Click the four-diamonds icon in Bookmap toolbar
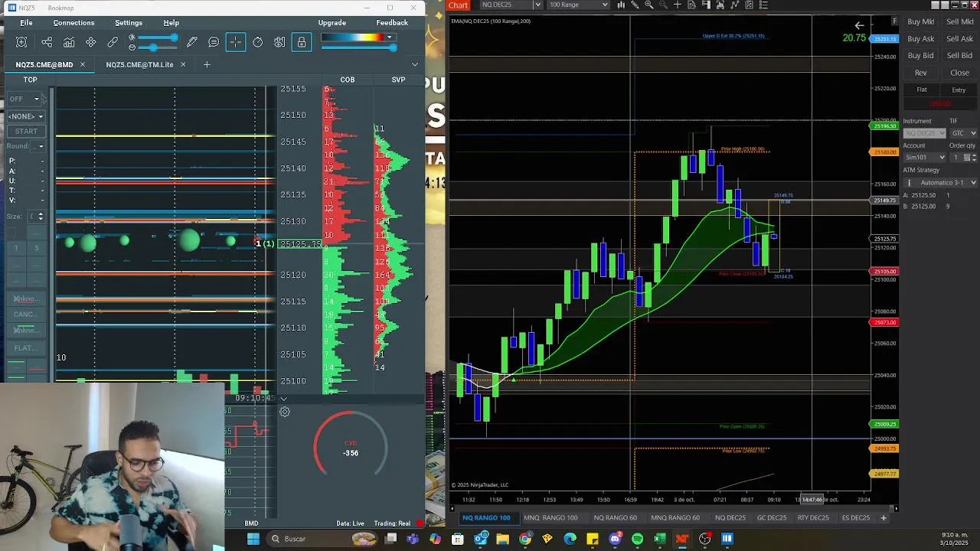Image resolution: width=980 pixels, height=551 pixels. click(91, 42)
